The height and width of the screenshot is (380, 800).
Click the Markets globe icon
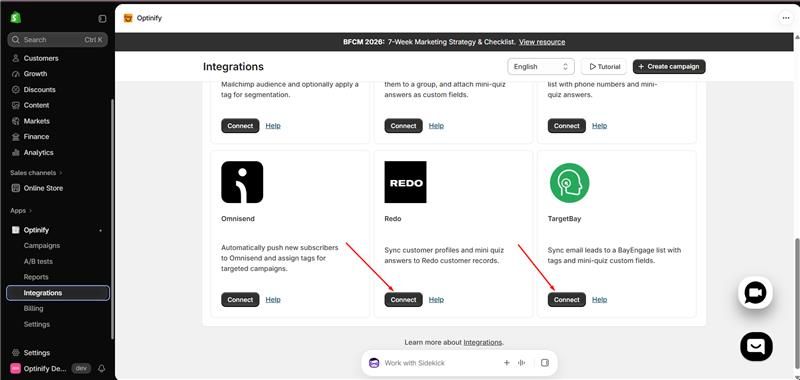[x=16, y=121]
